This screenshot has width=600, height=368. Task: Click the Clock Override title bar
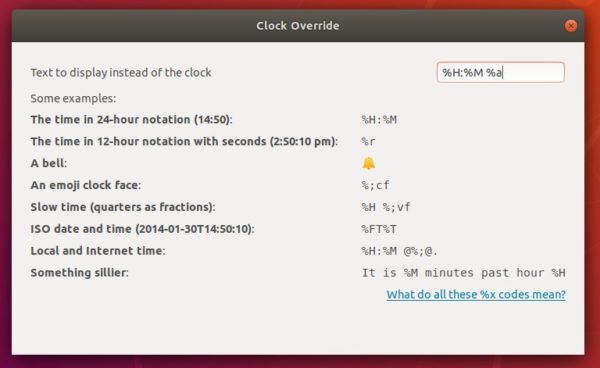(298, 26)
